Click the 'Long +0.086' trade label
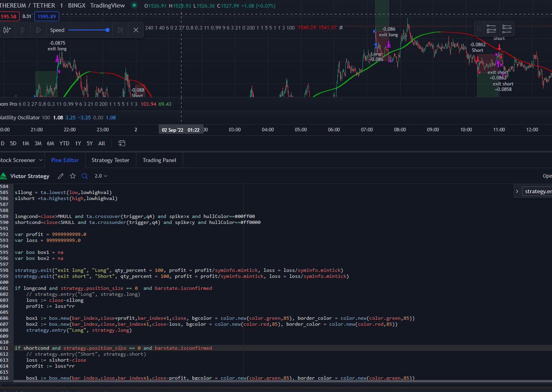 pos(377,57)
